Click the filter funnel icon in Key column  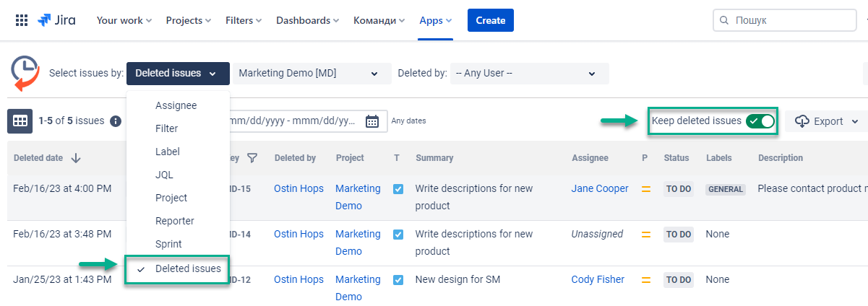252,158
